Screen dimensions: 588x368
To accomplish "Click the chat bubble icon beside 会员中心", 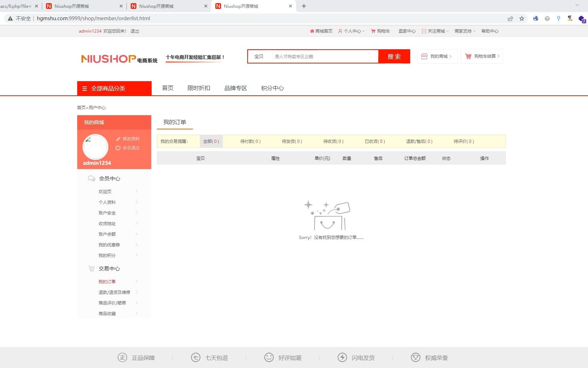I will tap(91, 178).
